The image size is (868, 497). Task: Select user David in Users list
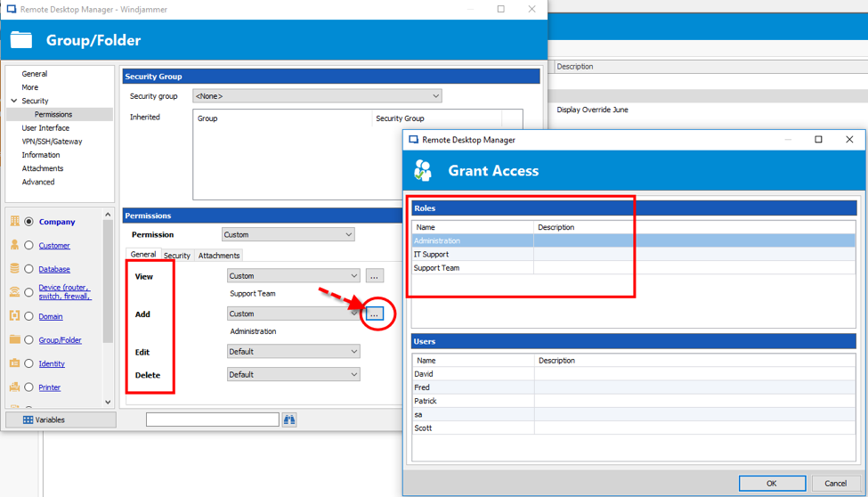(x=633, y=374)
